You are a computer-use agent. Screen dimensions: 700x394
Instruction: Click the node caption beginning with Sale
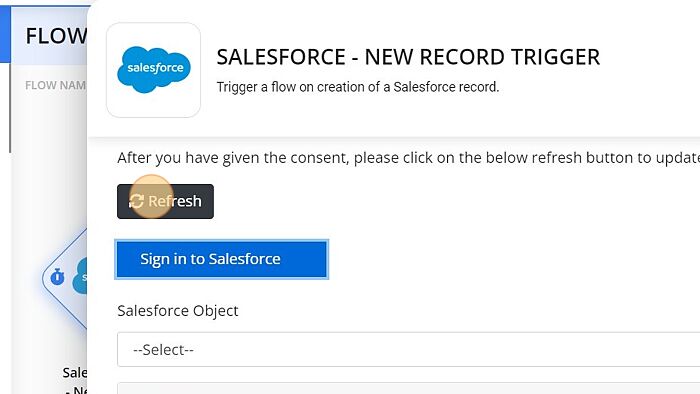click(75, 373)
